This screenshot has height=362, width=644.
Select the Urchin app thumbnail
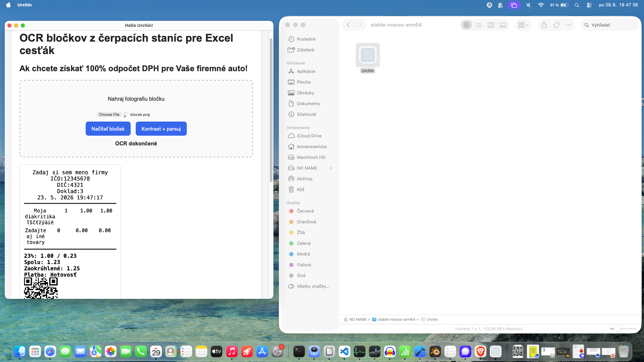point(368,55)
